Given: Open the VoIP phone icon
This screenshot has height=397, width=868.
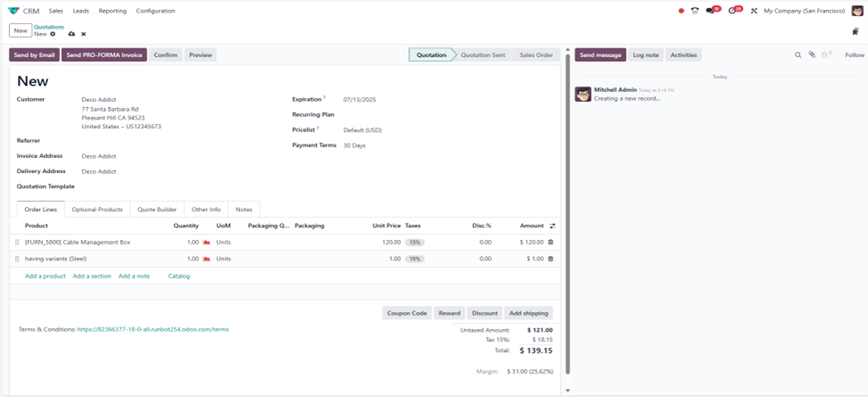Looking at the screenshot, I should point(695,11).
